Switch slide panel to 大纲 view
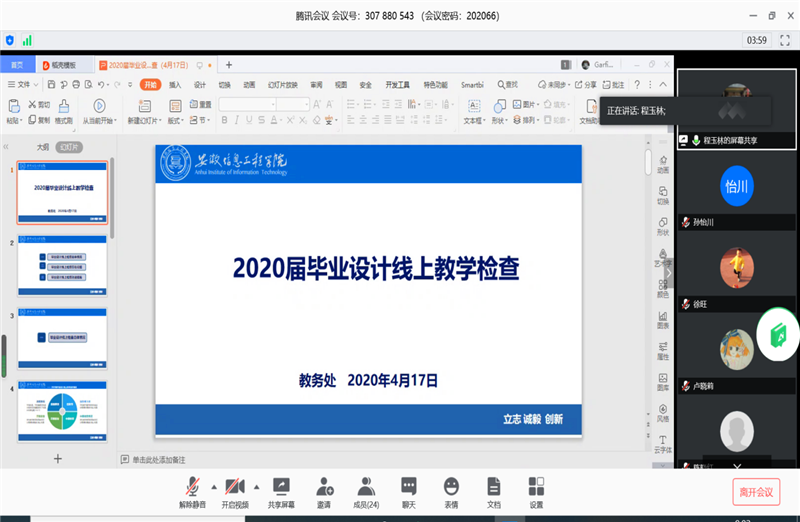The image size is (800, 522). pos(42,146)
